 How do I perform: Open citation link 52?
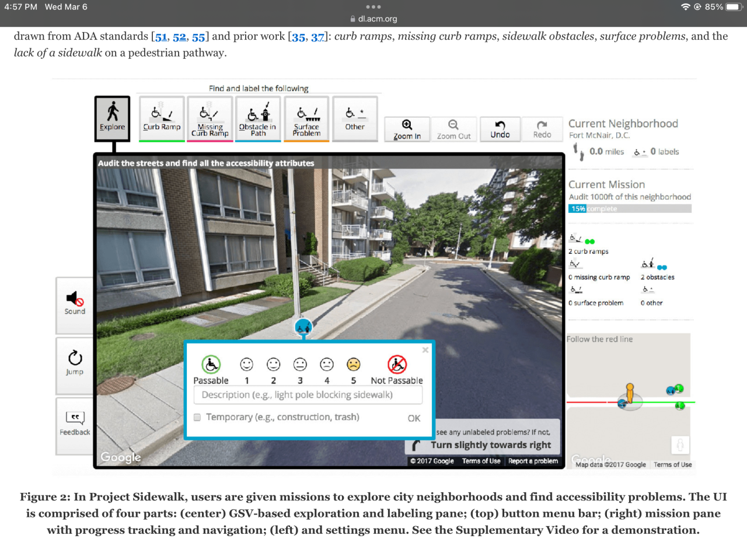coord(180,37)
